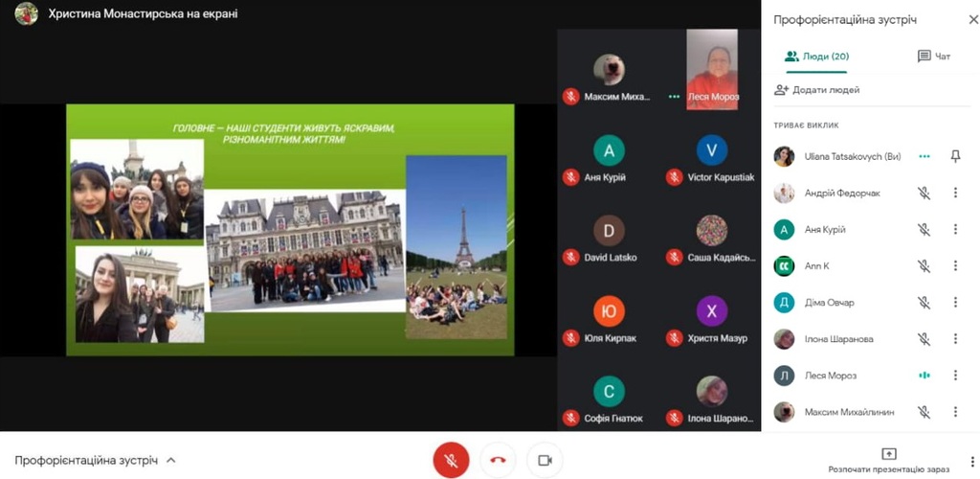The image size is (980, 479).
Task: Expand meeting details arrow beside Профорієнтаційна зустріч
Action: (170, 460)
